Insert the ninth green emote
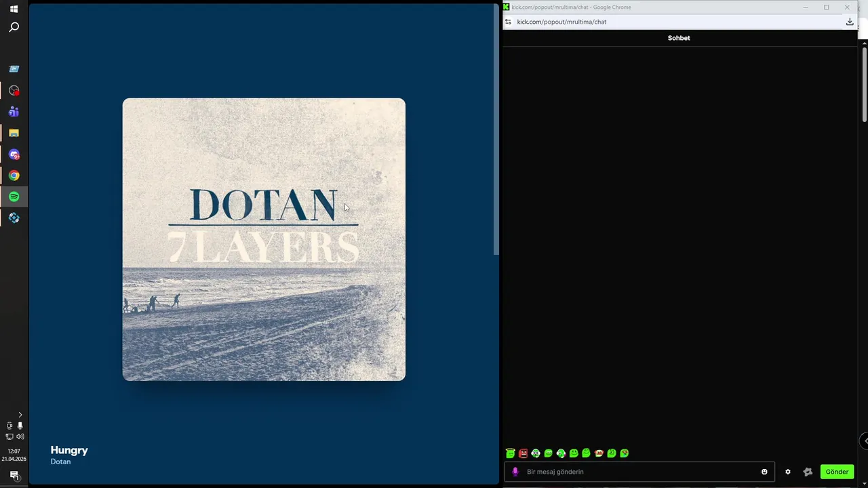Screen dimensions: 868x488 pyautogui.click(x=612, y=453)
